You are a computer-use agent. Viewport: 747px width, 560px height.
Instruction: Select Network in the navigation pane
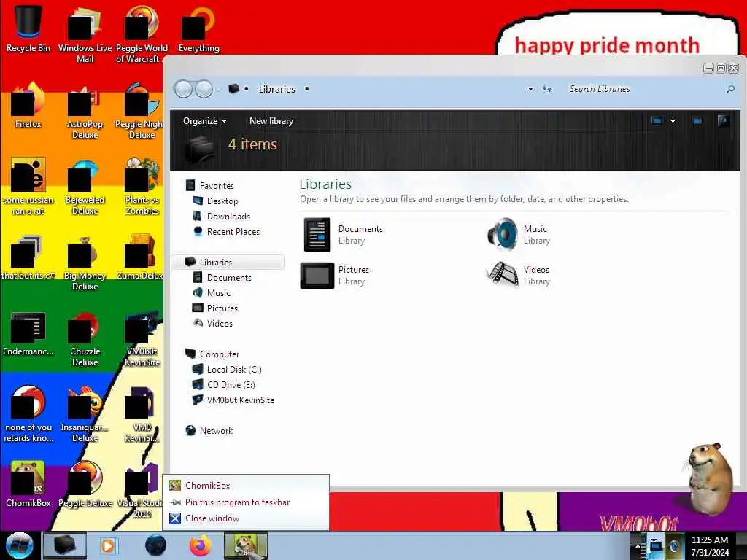point(216,430)
